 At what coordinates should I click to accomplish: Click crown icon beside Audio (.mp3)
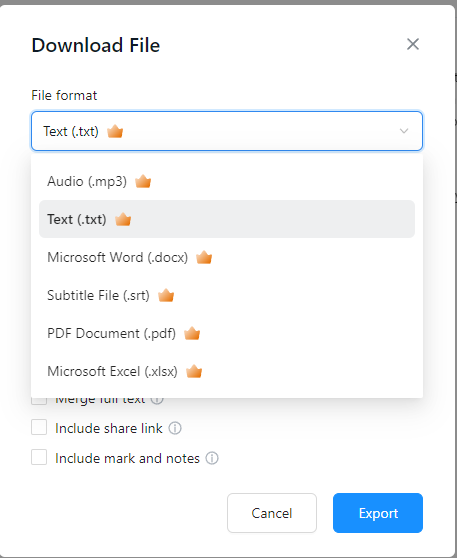pyautogui.click(x=143, y=181)
